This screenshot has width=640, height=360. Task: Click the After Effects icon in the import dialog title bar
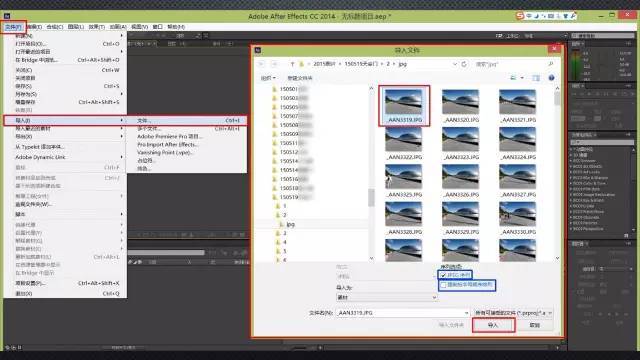point(258,50)
